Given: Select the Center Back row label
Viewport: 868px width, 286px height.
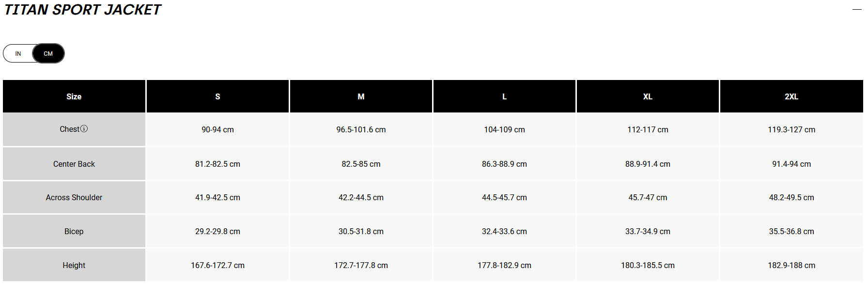Looking at the screenshot, I should point(74,164).
